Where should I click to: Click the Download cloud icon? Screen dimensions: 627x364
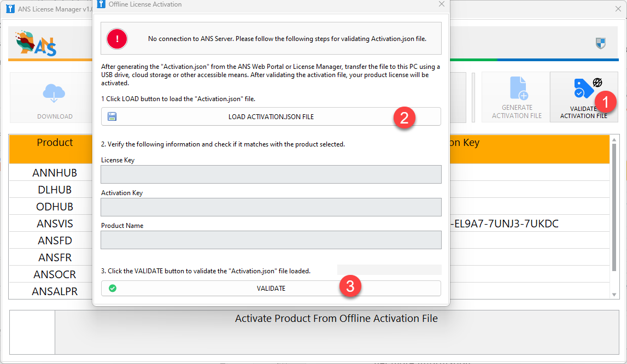54,93
